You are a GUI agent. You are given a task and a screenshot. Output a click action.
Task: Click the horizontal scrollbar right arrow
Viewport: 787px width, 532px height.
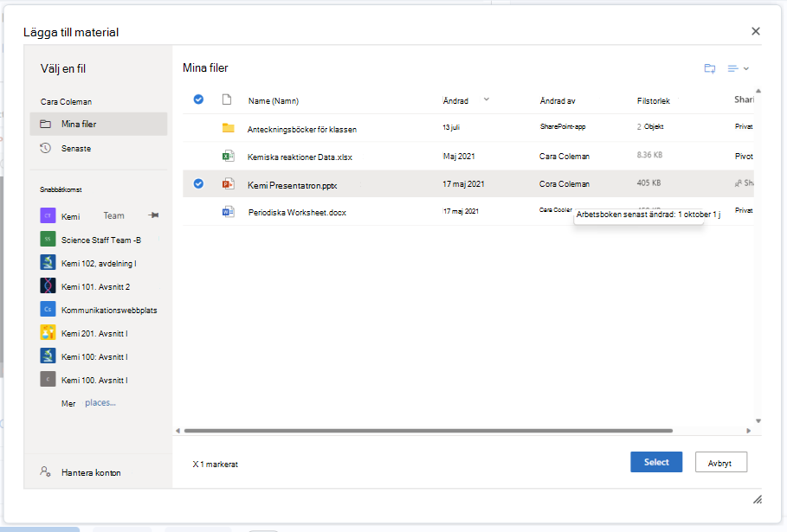coord(748,431)
